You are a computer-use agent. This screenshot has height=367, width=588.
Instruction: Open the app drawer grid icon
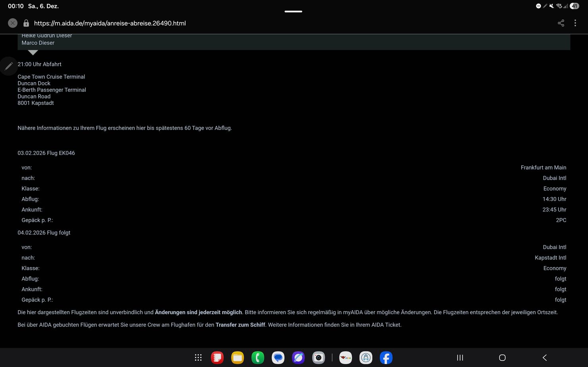coord(198,357)
